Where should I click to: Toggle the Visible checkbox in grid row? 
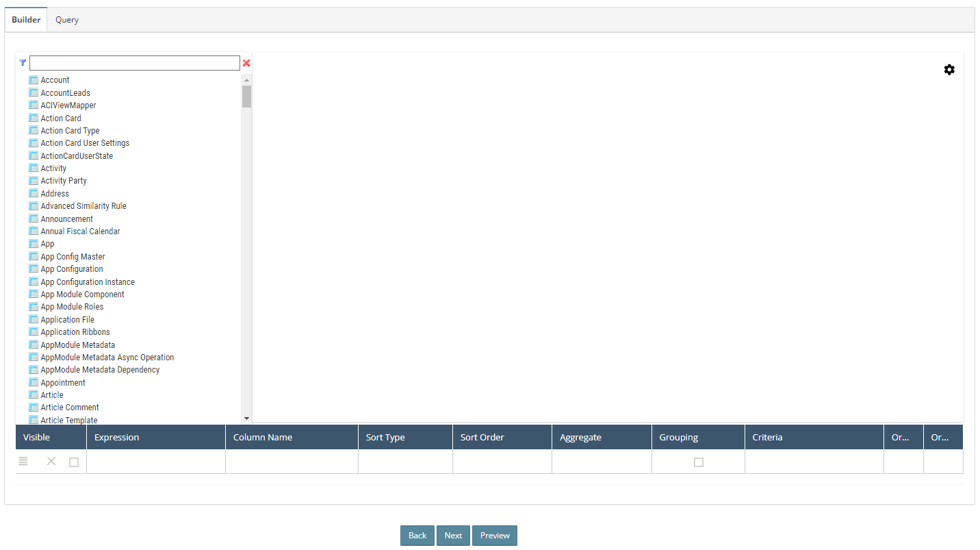coord(74,462)
